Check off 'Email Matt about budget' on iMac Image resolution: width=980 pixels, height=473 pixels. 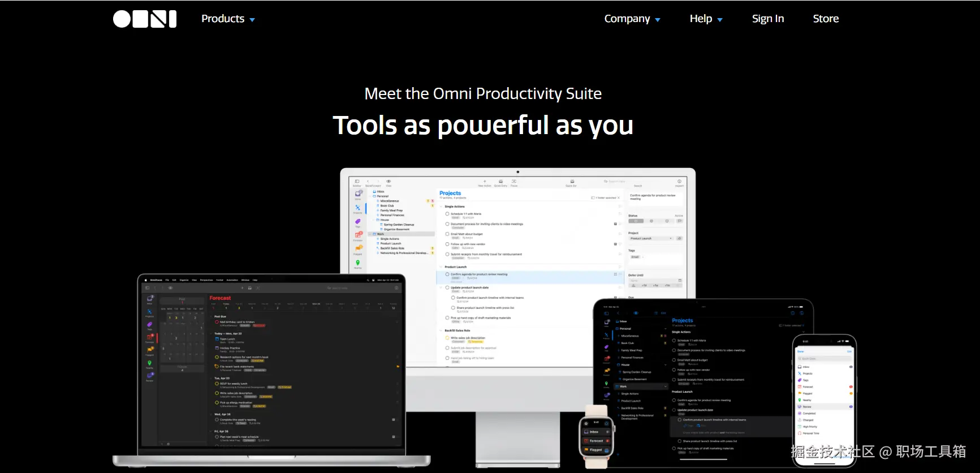coord(447,234)
